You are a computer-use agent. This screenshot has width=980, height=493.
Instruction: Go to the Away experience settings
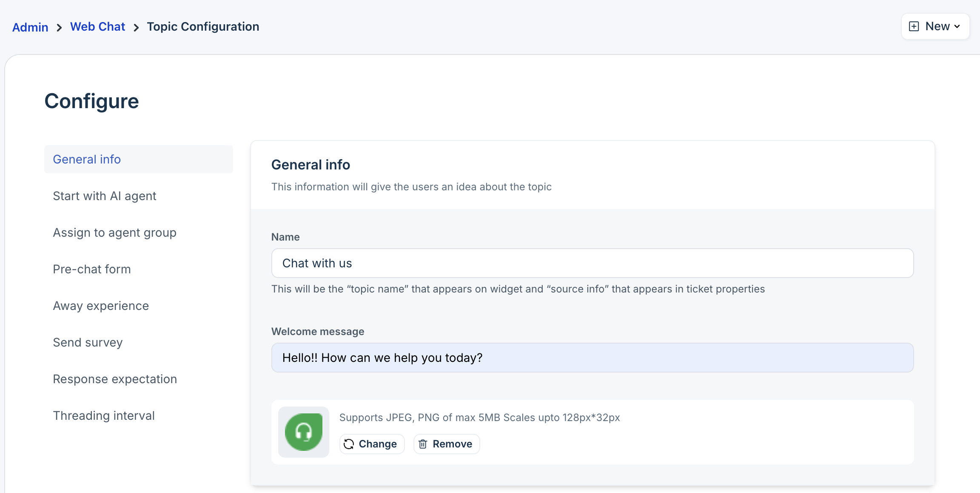coord(101,306)
